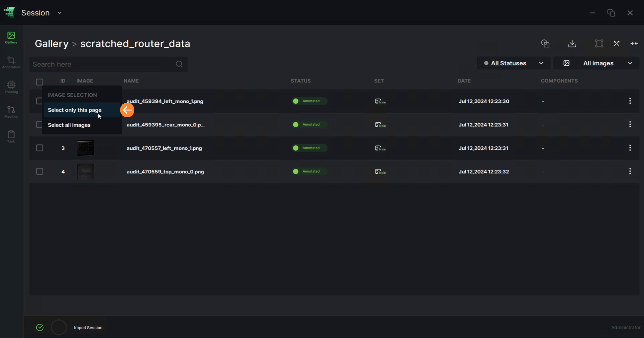Open more options for audit_459394_left_mono_1.png
The image size is (644, 338).
tap(630, 101)
